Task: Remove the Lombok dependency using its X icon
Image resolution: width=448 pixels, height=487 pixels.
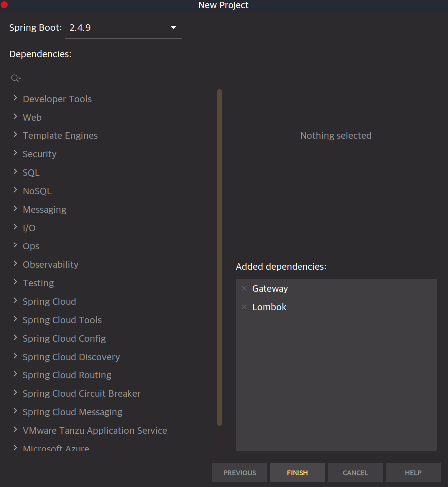Action: tap(244, 307)
